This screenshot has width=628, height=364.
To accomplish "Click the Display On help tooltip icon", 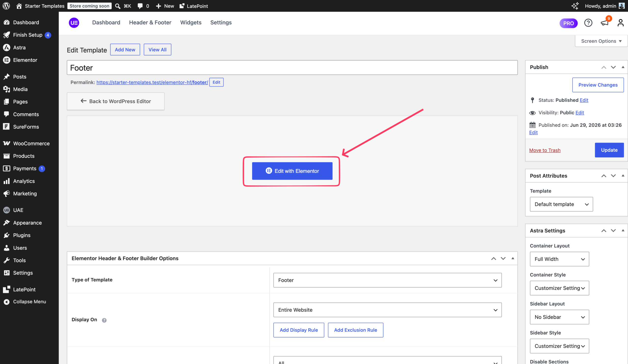I will (104, 320).
